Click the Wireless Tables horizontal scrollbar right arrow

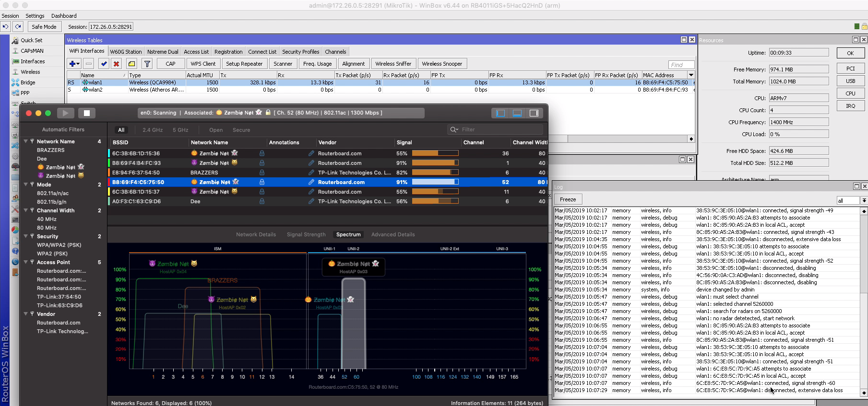(691, 139)
